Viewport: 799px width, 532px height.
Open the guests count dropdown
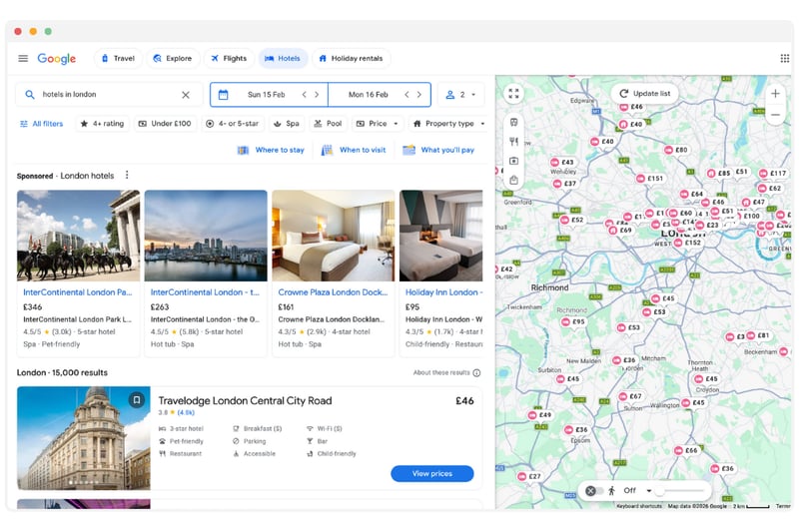point(460,95)
